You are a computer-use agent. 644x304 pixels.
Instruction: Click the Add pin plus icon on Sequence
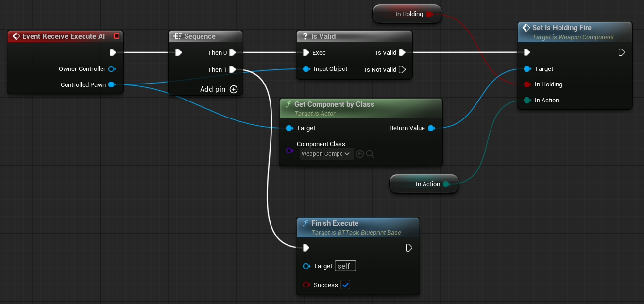click(x=234, y=89)
